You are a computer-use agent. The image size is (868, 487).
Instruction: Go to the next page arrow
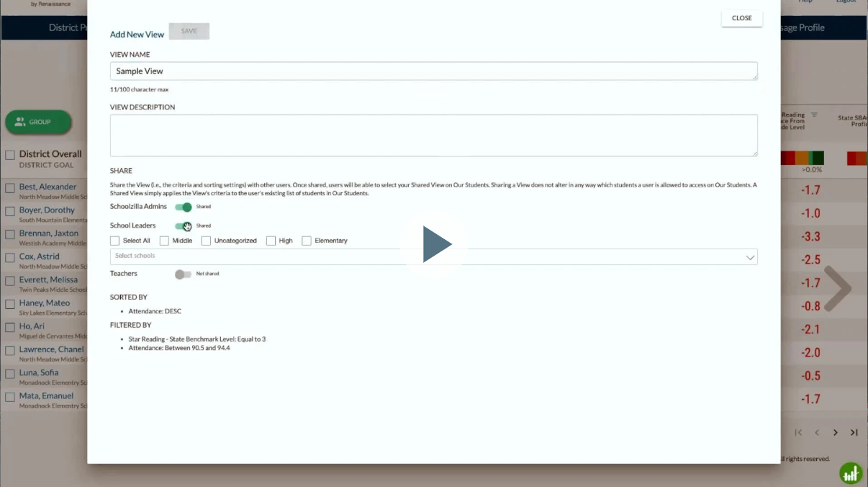point(836,432)
